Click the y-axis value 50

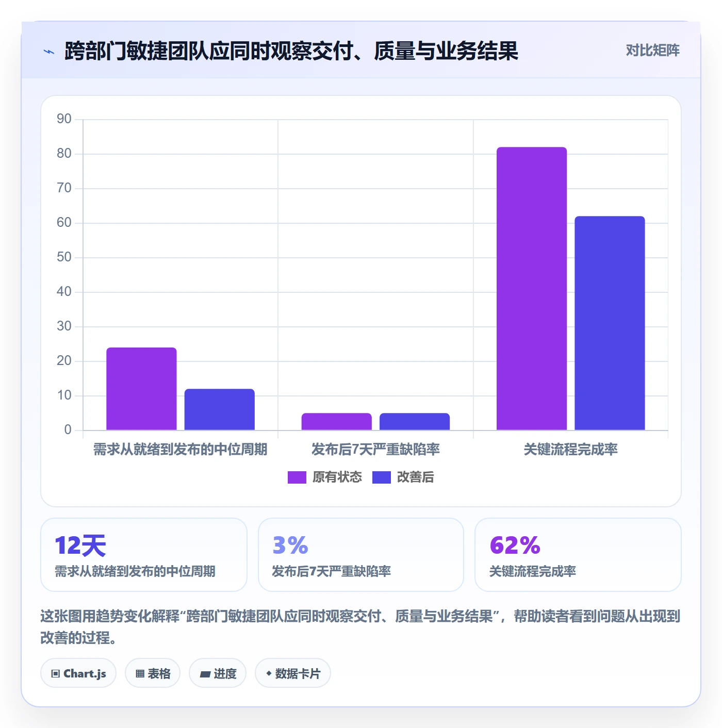(x=64, y=257)
